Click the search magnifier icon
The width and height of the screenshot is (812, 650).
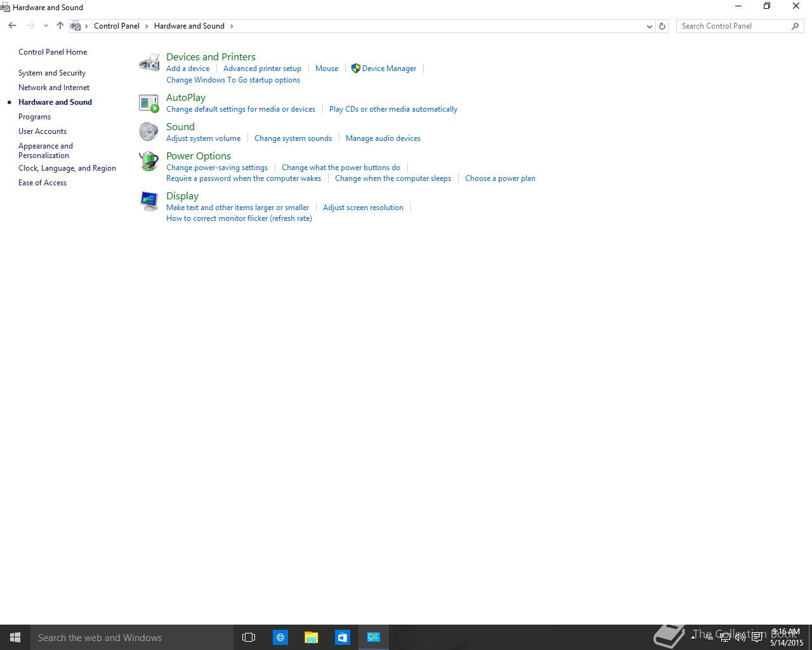coord(795,26)
